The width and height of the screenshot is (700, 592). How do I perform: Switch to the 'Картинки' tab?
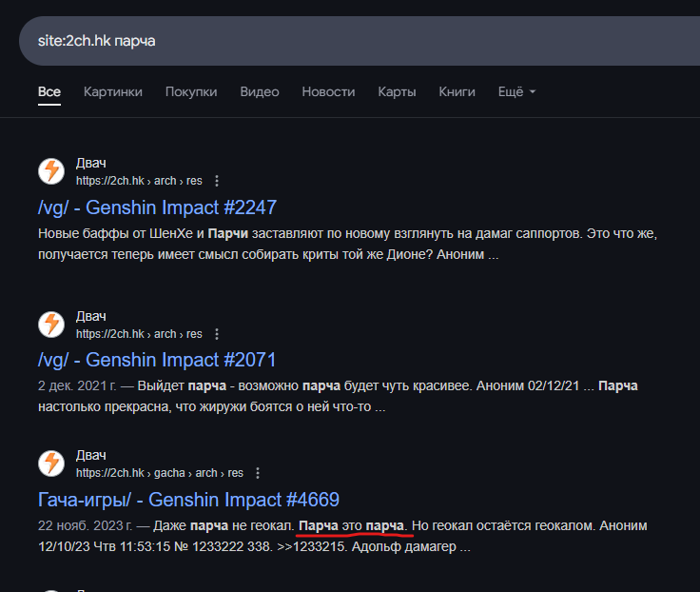click(113, 91)
